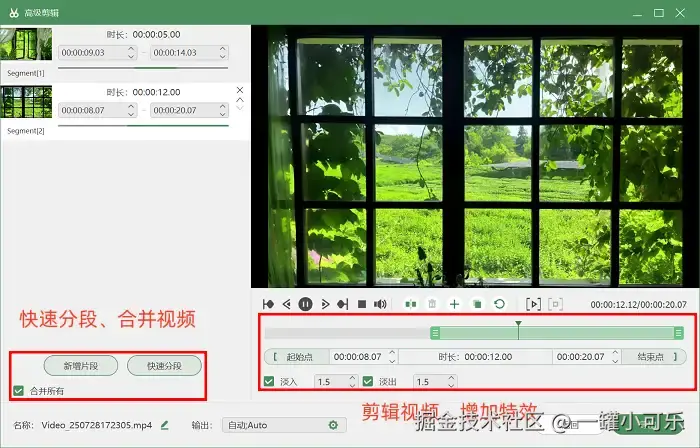Add a segment with the plus icon
Screen dimensions: 700x448
pos(454,304)
